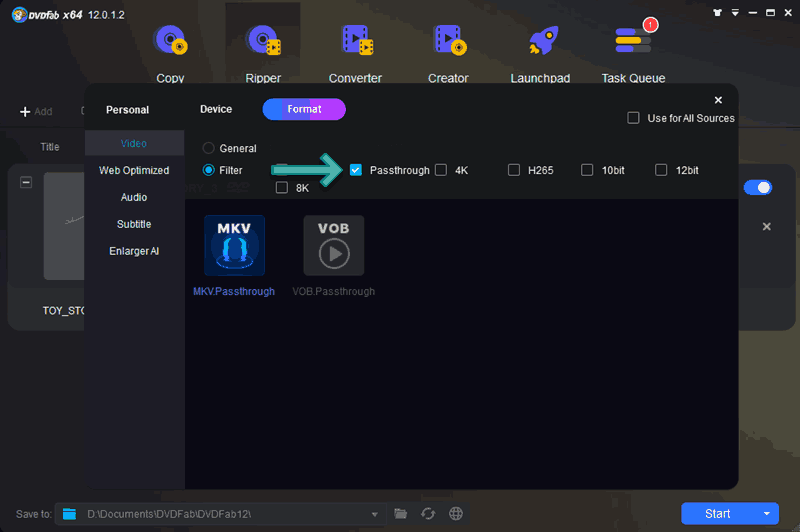Select Web Optimized in the sidebar
800x532 pixels.
point(134,170)
